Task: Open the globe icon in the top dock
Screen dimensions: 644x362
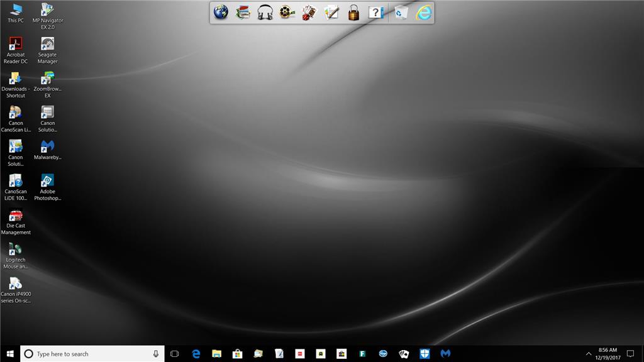Action: pos(221,13)
